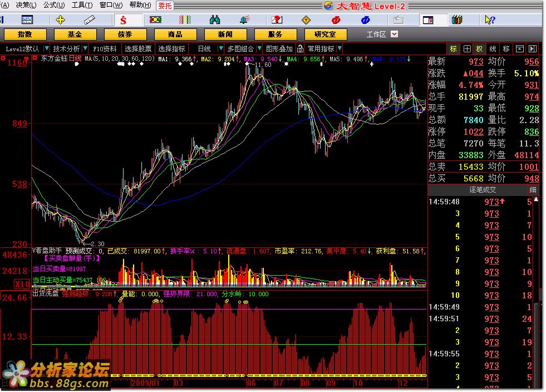Click the blue circular info icon
Viewport: 546px width, 392px height.
tap(365, 20)
